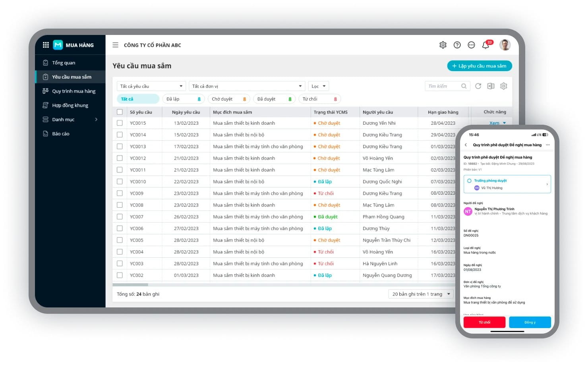
Task: Open the notifications bell
Action: point(485,45)
